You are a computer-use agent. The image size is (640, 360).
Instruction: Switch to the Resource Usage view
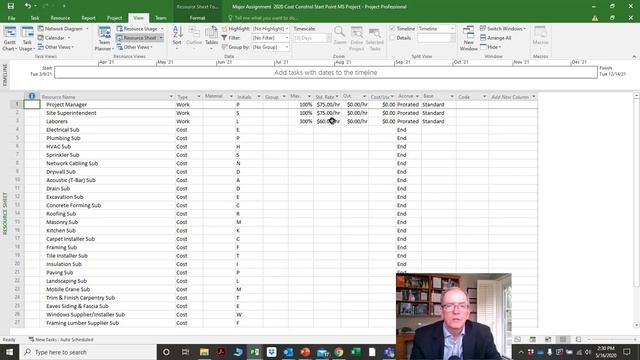140,29
